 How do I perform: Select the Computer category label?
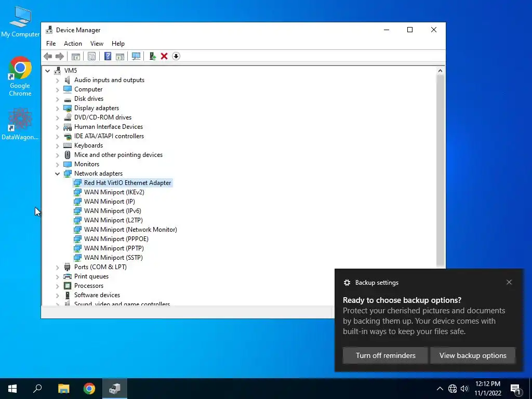point(88,89)
